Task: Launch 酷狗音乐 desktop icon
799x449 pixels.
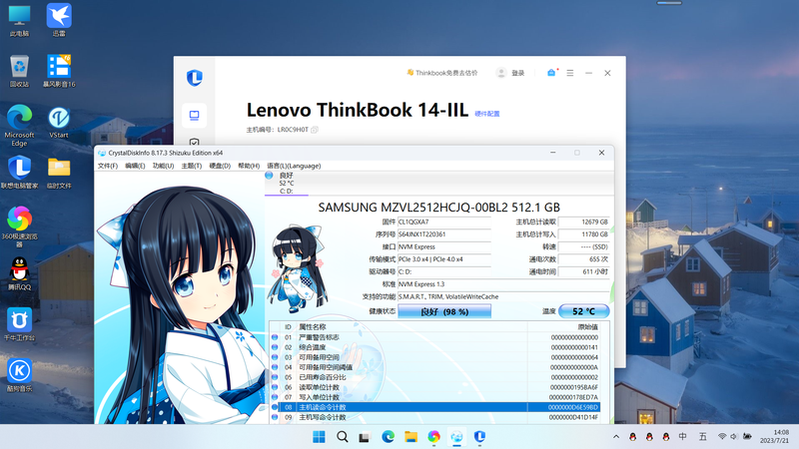Action: 19,375
